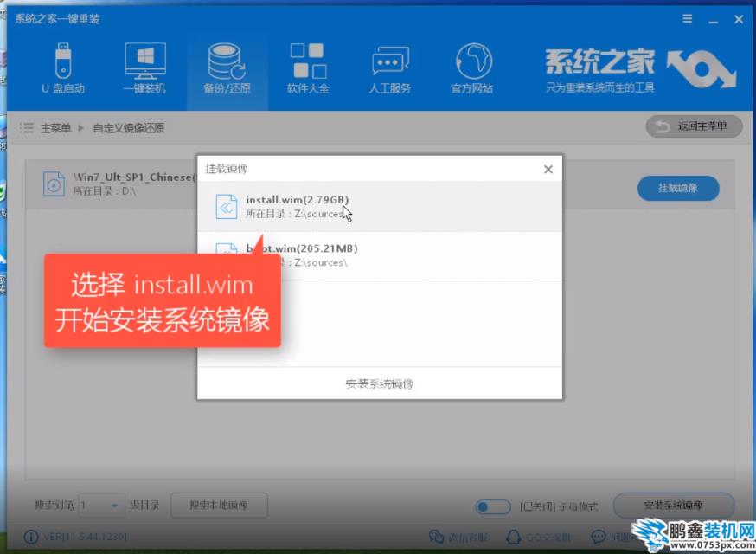Image resolution: width=756 pixels, height=554 pixels.
Task: Click install.wim(2.79GB) file name
Action: point(297,199)
